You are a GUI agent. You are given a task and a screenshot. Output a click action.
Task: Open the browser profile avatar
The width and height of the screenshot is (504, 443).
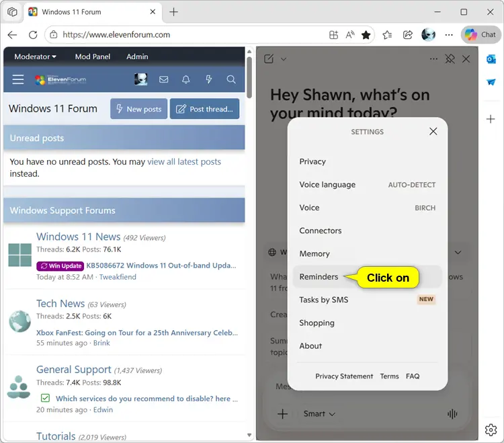pos(429,35)
